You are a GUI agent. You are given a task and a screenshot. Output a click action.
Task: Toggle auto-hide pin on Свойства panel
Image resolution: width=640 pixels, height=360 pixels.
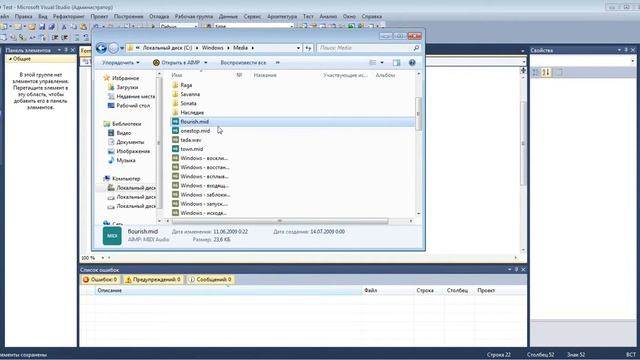coord(626,50)
